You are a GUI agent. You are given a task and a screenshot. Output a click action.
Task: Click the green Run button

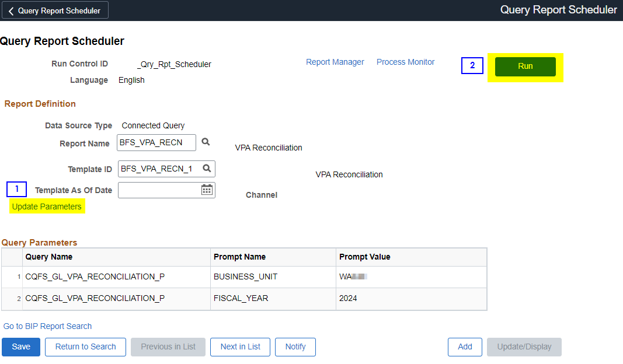(x=525, y=66)
